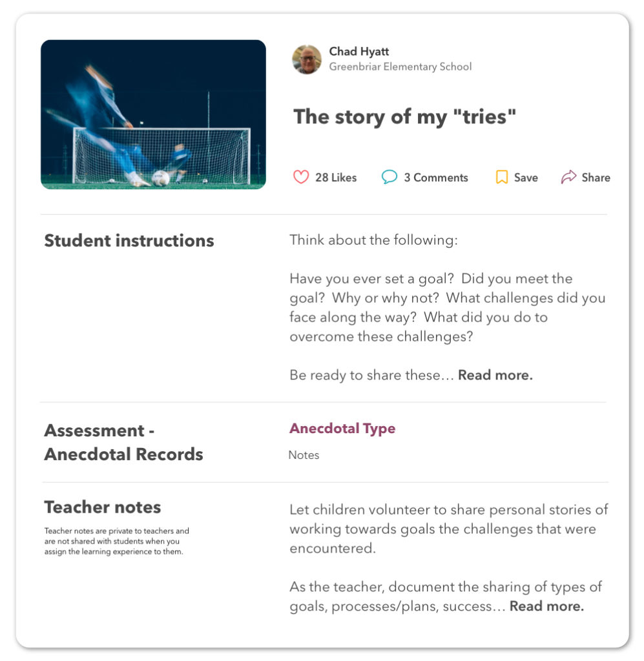The image size is (644, 661).
Task: Open the title The story of my "tries"
Action: (405, 117)
